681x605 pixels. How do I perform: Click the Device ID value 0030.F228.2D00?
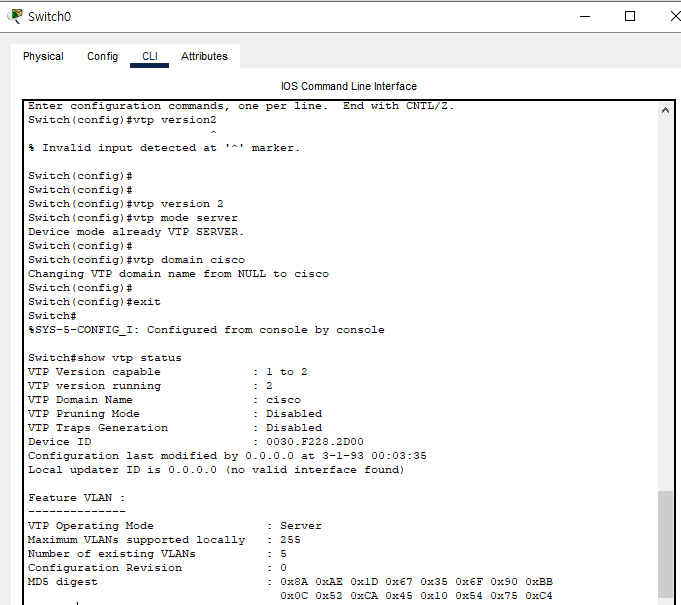coord(315,442)
